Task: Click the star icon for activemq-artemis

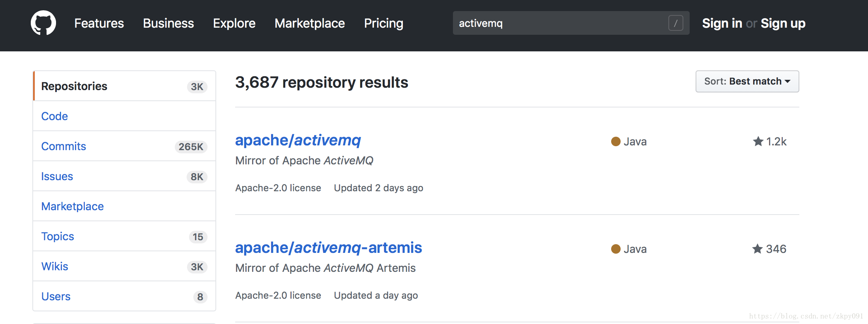Action: click(x=757, y=249)
